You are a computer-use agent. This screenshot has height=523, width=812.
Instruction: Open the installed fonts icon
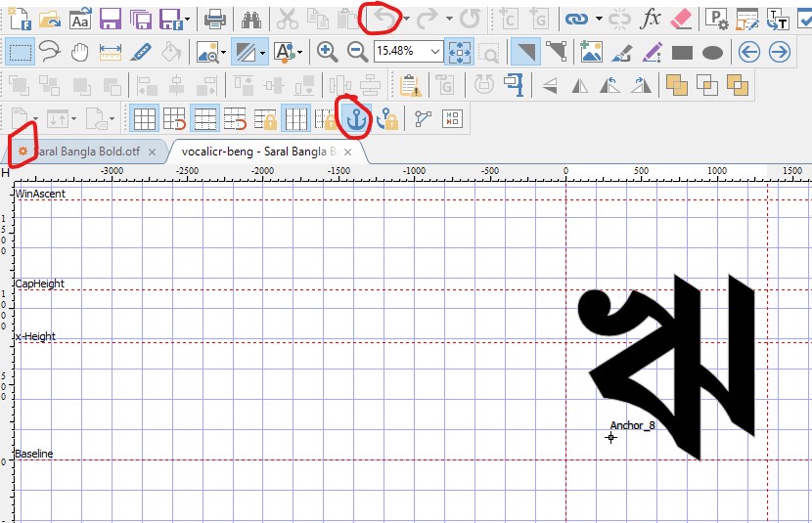click(80, 20)
